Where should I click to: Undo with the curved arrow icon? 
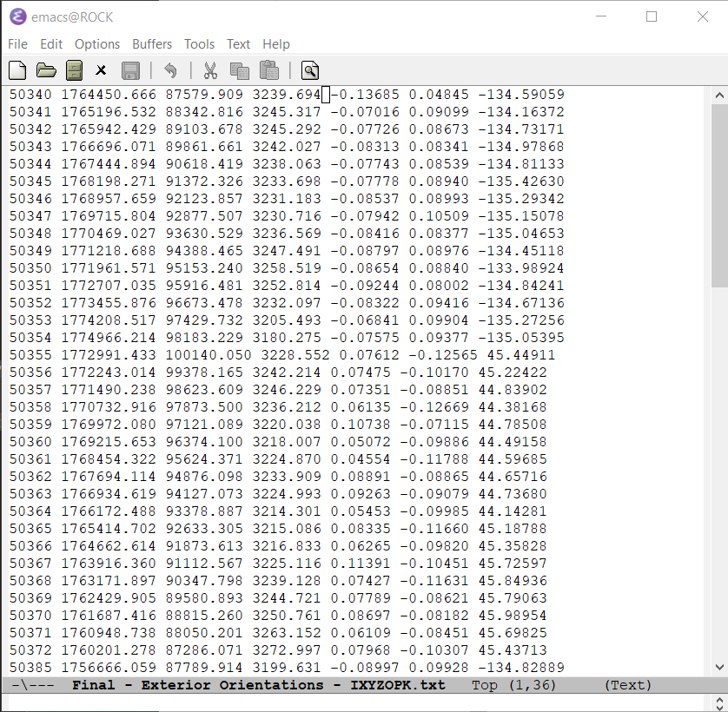pos(170,70)
